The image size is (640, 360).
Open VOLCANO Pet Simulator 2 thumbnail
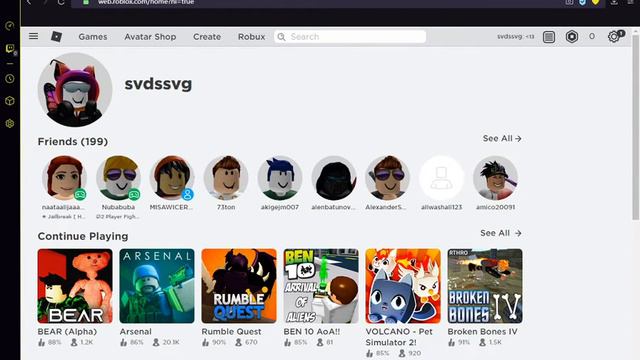[x=403, y=286]
